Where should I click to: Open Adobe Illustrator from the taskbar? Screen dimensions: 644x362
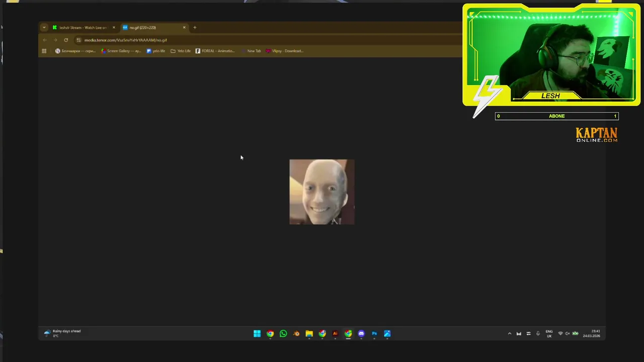[x=335, y=333]
